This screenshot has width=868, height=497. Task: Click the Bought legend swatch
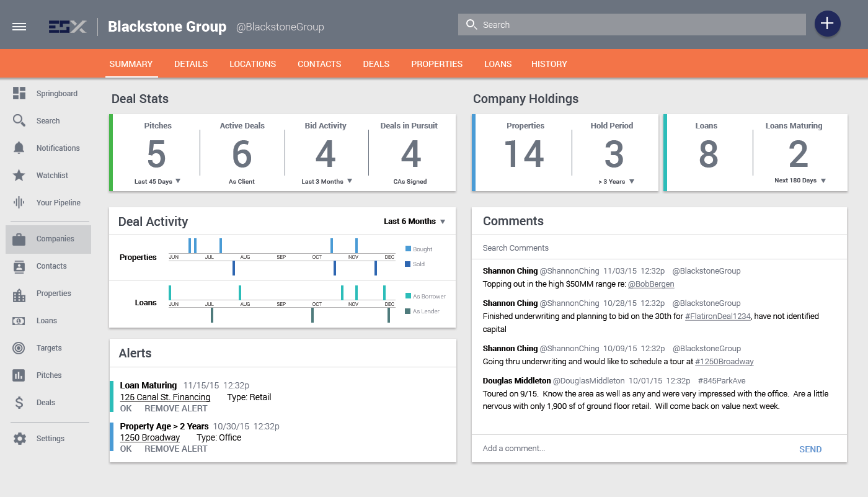coord(408,249)
